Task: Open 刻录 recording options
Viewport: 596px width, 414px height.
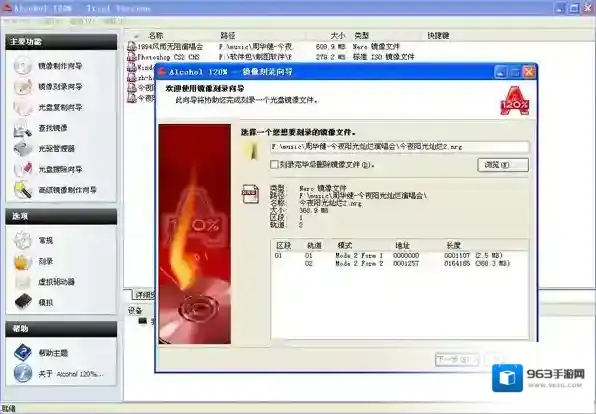Action: [46, 262]
